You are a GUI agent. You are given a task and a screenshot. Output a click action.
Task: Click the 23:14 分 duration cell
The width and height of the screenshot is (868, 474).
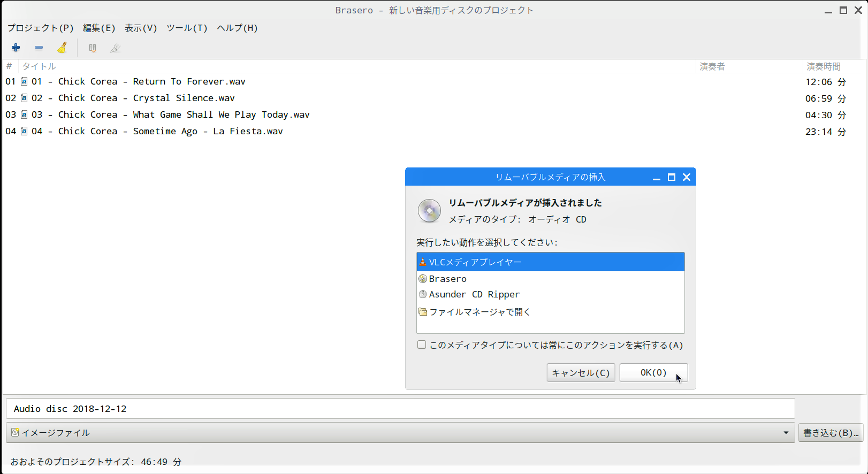click(826, 132)
